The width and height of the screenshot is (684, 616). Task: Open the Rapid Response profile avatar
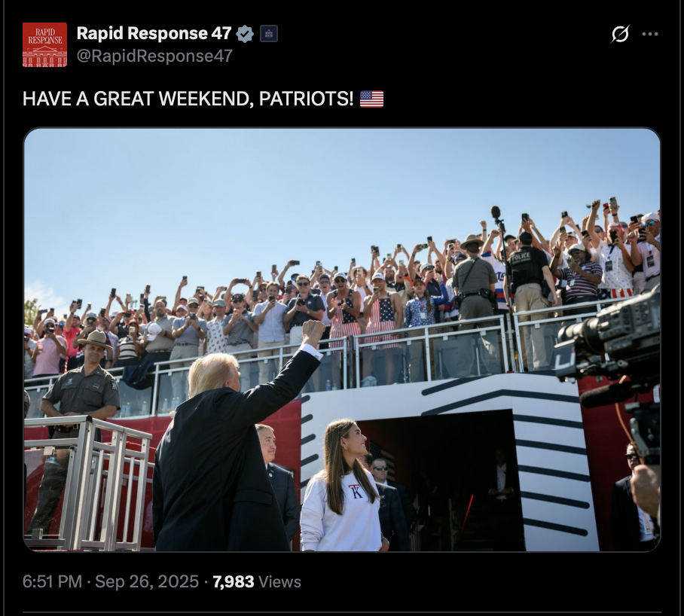(x=45, y=44)
